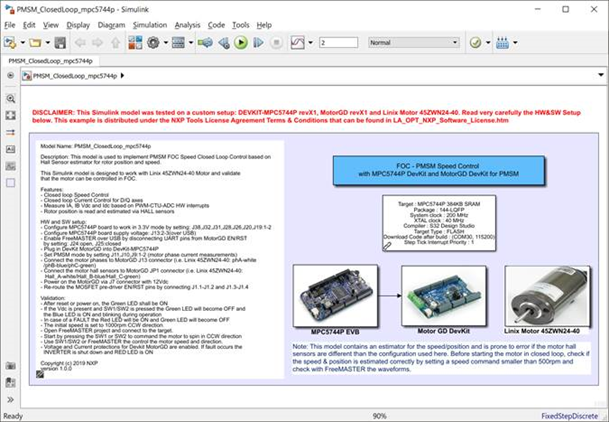Save the model with the floppy disk icon
The width and height of the screenshot is (609, 422).
click(60, 43)
